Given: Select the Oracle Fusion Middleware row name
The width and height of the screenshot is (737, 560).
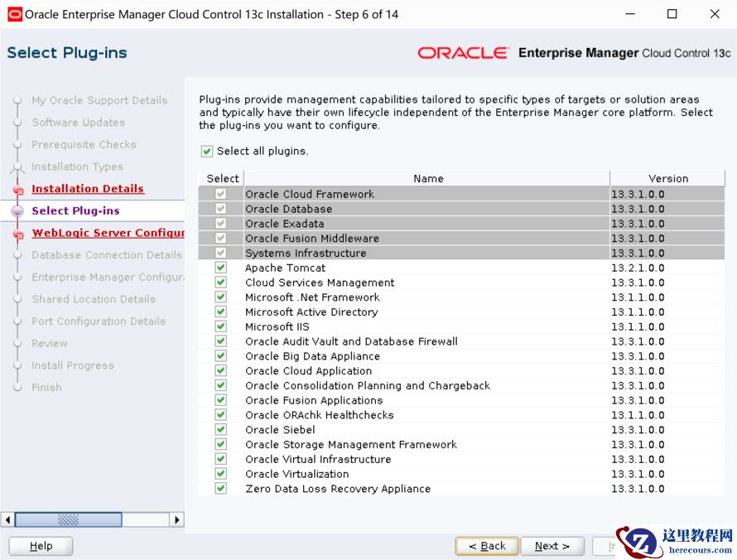Looking at the screenshot, I should [312, 238].
